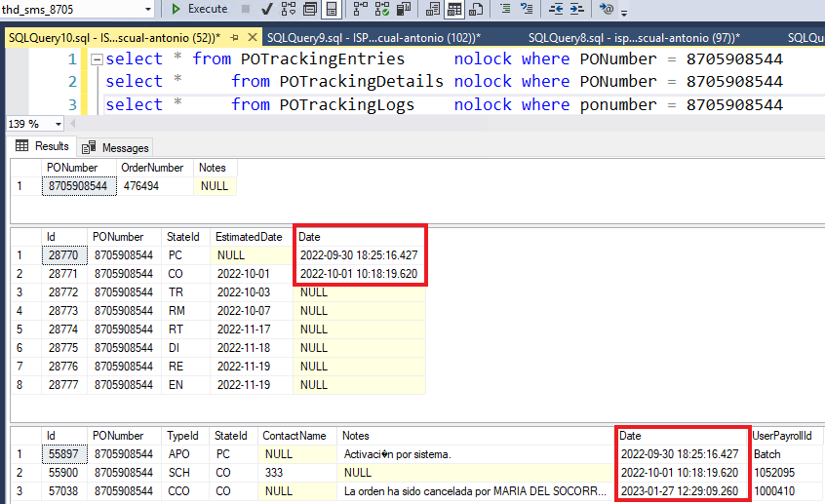Toggle Include Client Statistics

click(404, 9)
